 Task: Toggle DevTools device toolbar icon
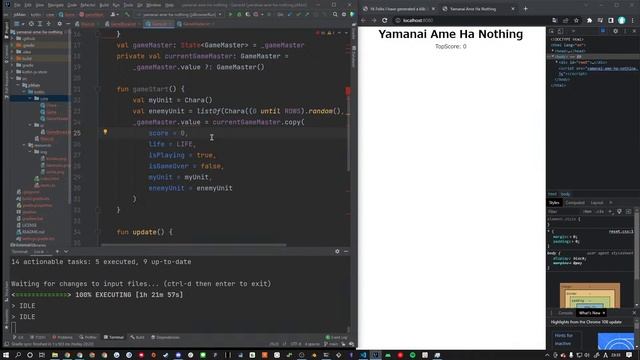(560, 31)
